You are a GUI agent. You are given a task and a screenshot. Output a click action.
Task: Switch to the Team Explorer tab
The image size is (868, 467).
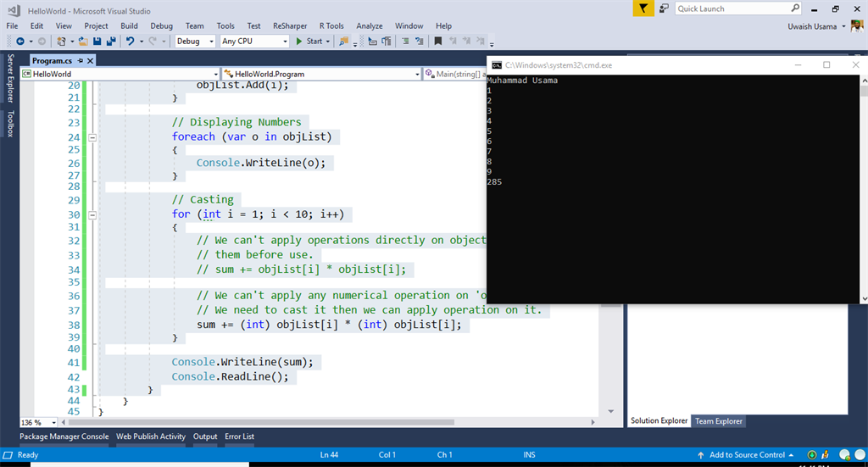tap(718, 421)
